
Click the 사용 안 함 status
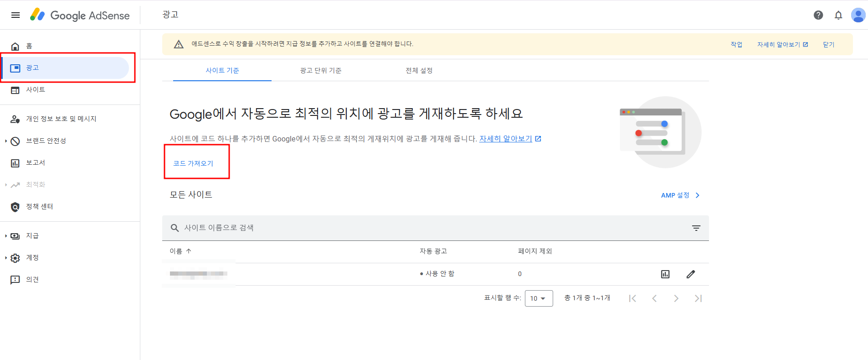tap(437, 274)
